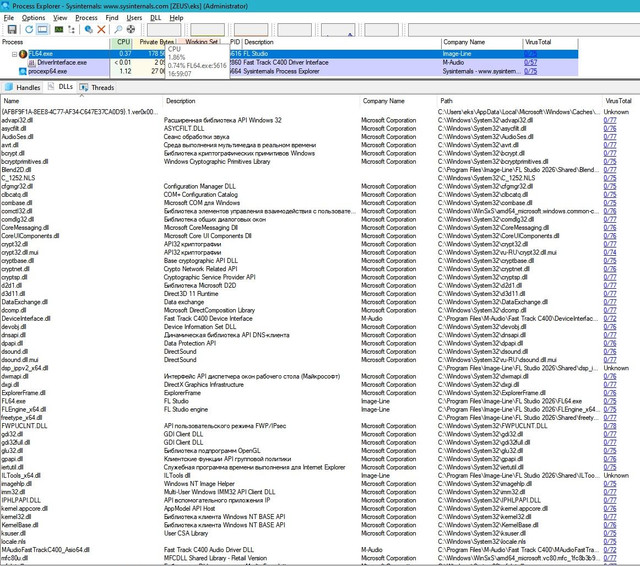Open the VirusTotal link for DriverInterface.exe
This screenshot has width=640, height=566.
[531, 62]
